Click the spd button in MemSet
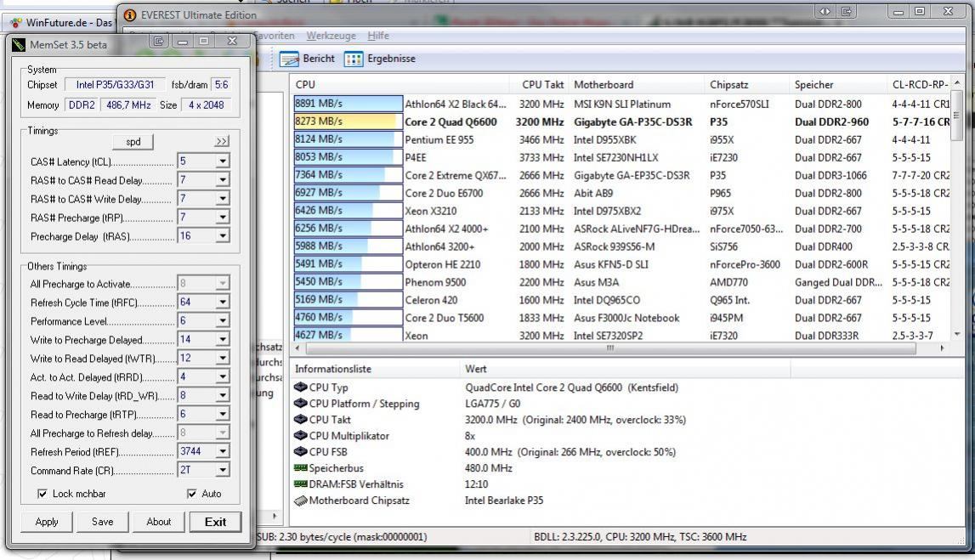This screenshot has width=975, height=560. [x=133, y=142]
